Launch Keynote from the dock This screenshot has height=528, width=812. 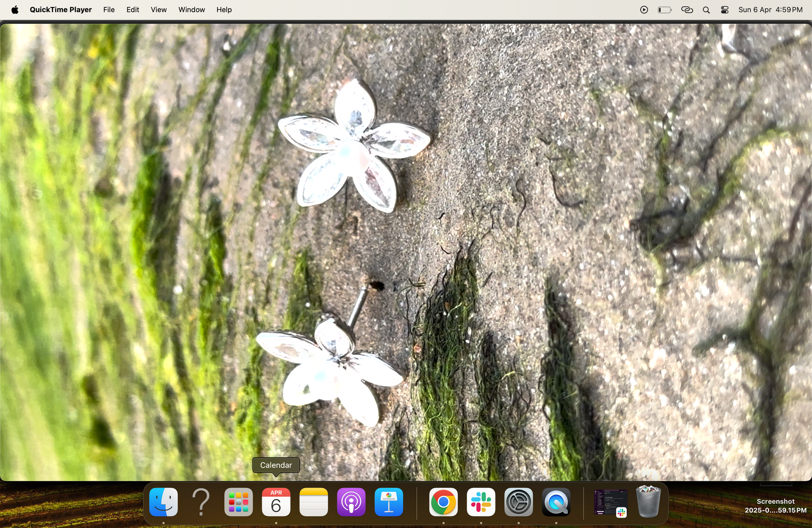click(389, 502)
